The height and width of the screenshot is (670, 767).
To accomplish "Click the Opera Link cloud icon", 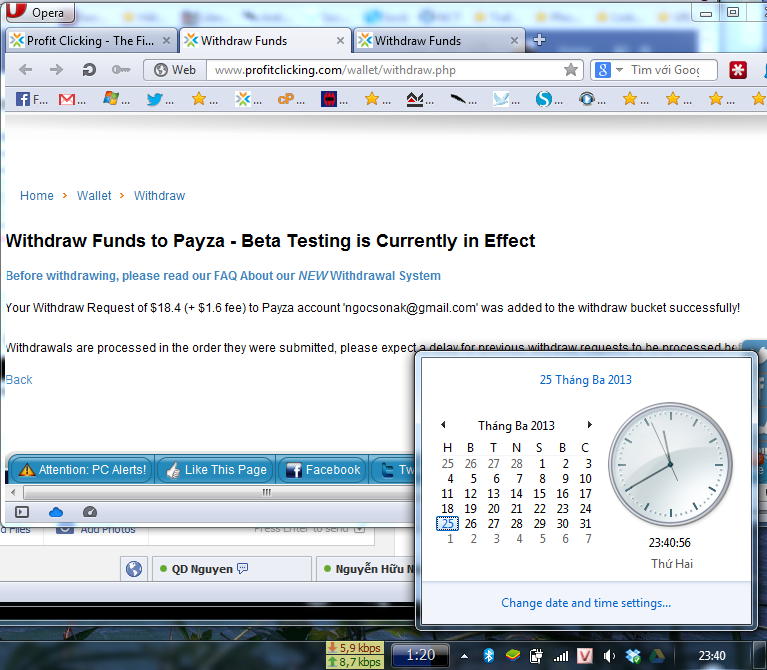I will pos(56,512).
